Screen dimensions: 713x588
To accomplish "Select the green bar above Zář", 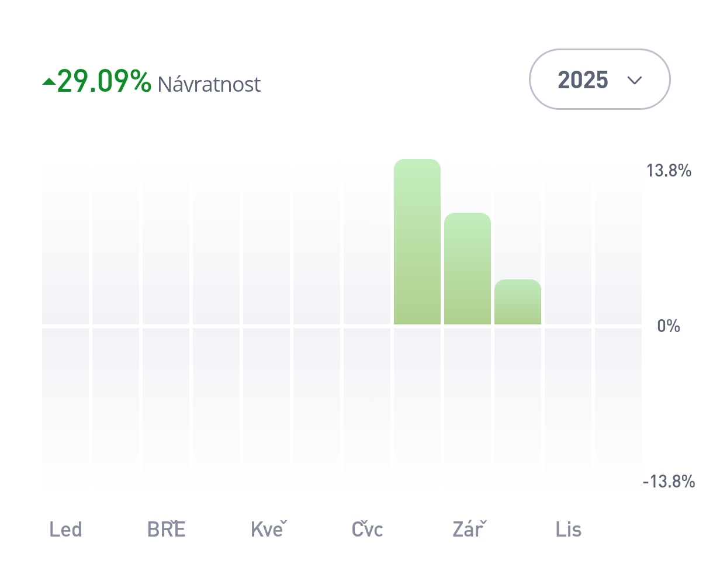I will (x=467, y=269).
